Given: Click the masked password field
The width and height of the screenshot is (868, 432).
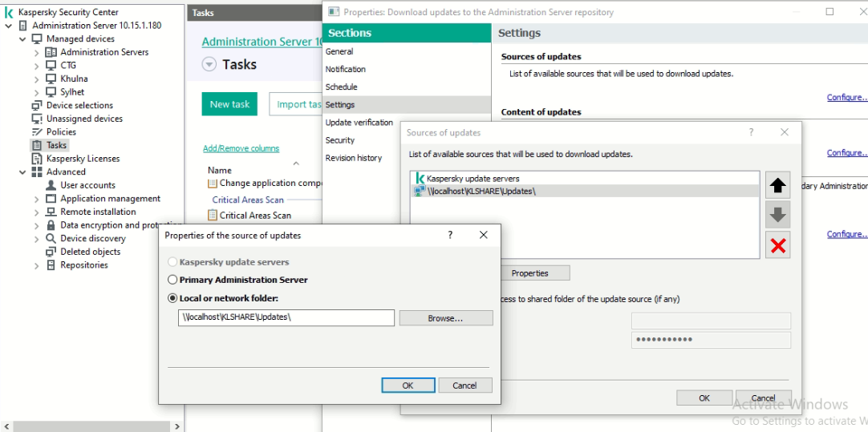Looking at the screenshot, I should 711,340.
